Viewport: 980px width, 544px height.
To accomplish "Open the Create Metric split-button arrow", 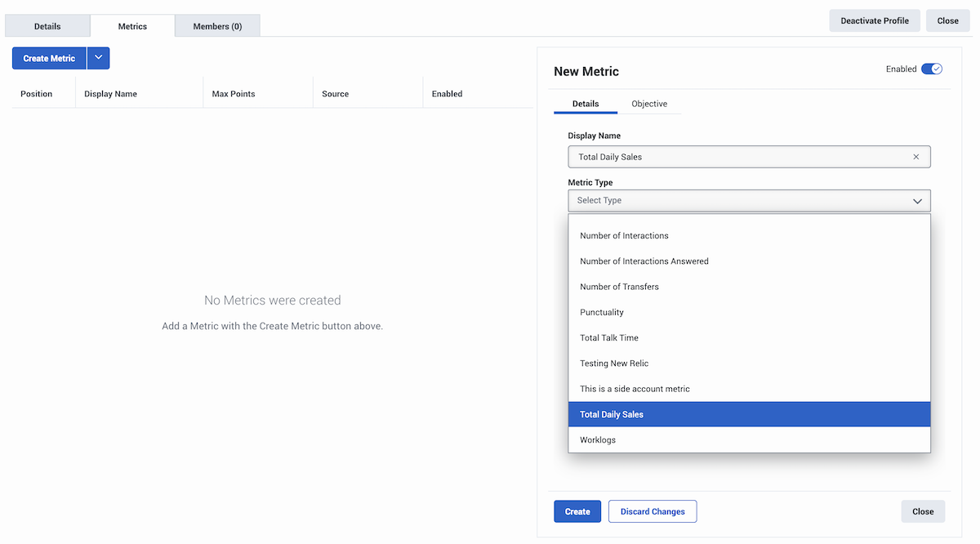I will [x=98, y=58].
